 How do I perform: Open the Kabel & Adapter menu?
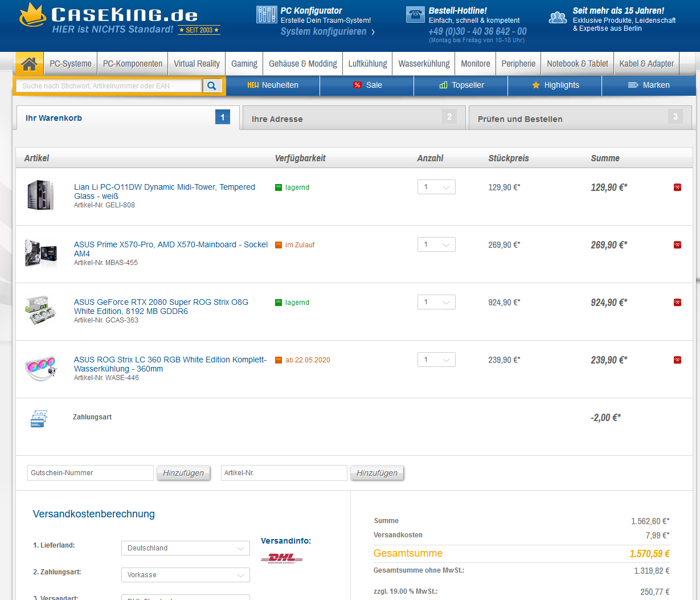click(646, 64)
